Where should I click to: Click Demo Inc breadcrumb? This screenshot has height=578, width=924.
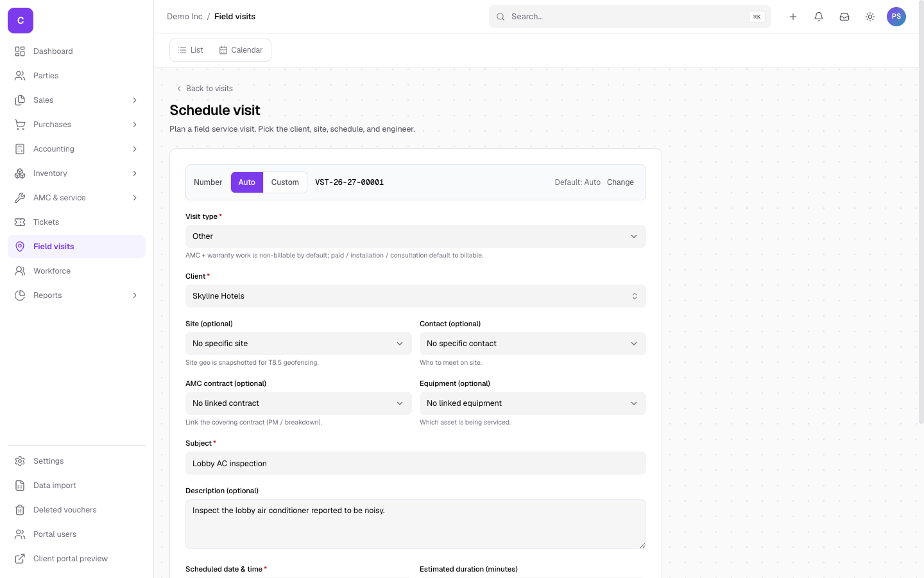point(185,17)
